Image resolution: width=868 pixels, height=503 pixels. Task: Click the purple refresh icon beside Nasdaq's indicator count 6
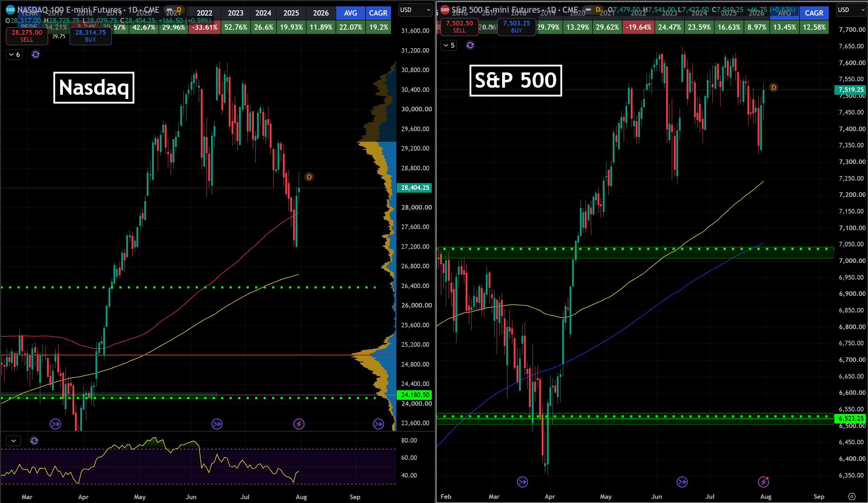click(x=35, y=54)
